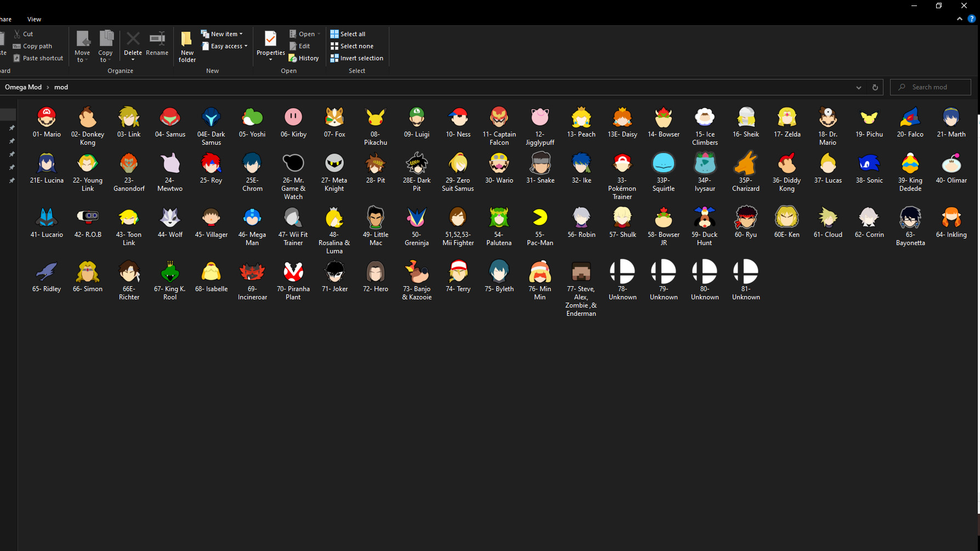Click the Select none button
980x551 pixels.
352,46
